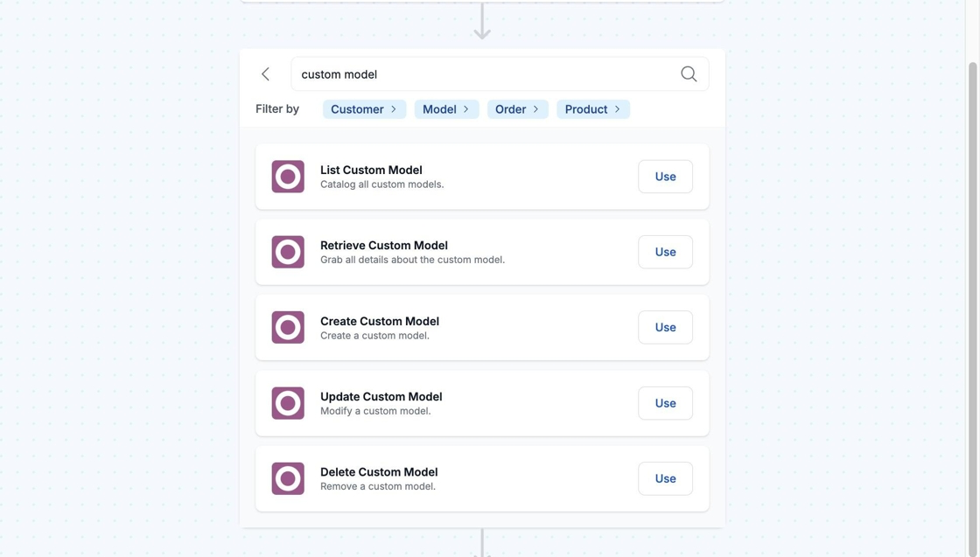Click the Delete Custom Model app icon
Viewport: 980px width, 557px height.
[288, 478]
